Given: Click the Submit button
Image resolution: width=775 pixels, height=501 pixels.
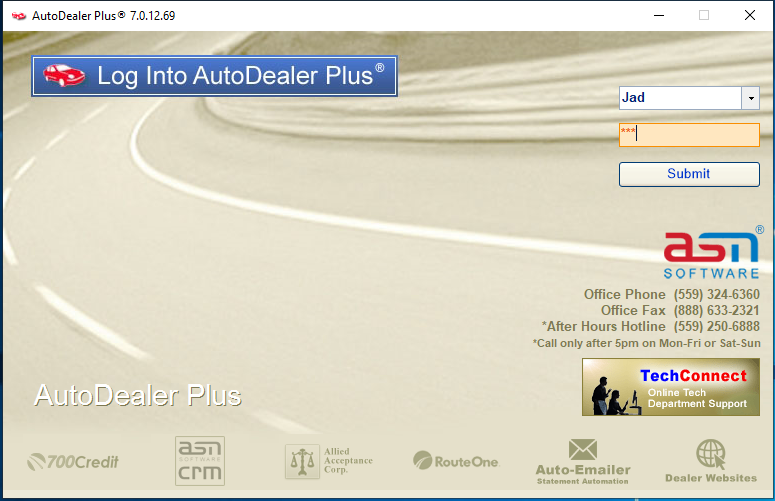Looking at the screenshot, I should pyautogui.click(x=689, y=174).
